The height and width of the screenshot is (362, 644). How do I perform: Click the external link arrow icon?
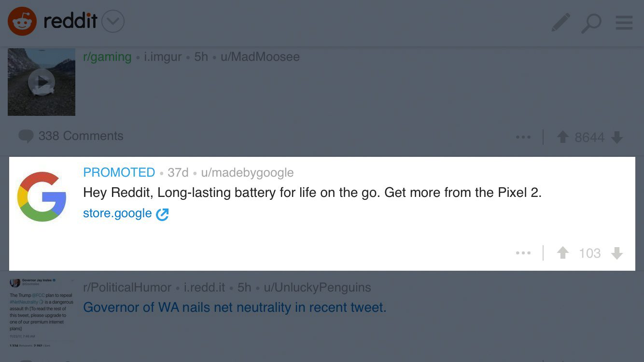coord(162,214)
